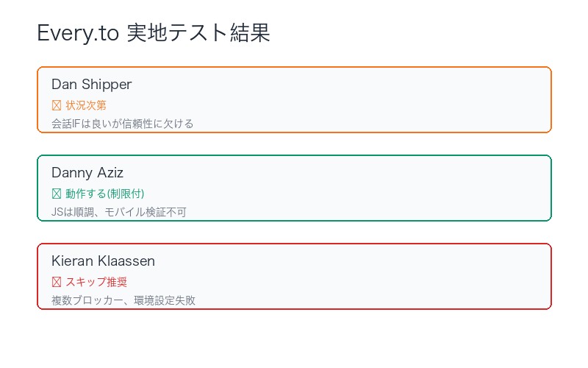
Task: Click the description 会話IFは良いが信頼性に欠ける
Action: (x=122, y=124)
